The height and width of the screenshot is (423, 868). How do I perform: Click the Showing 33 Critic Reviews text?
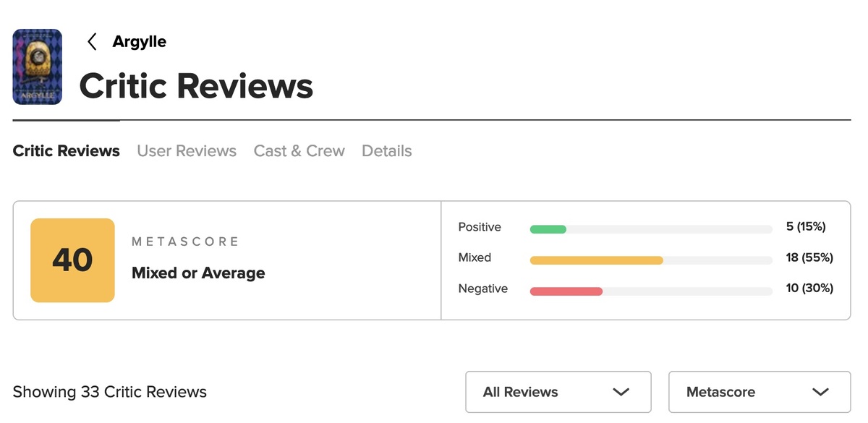point(110,392)
